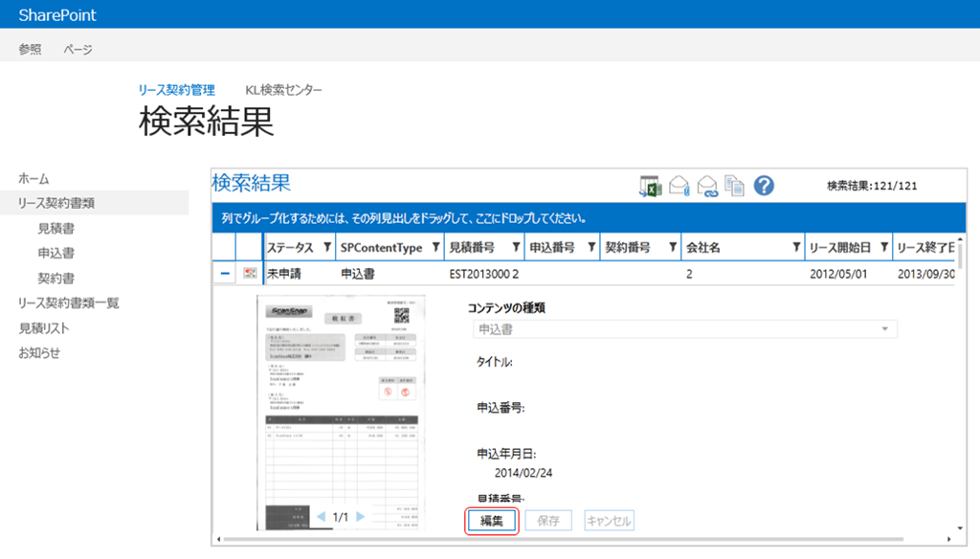Open the 会社名 column filter icon

pos(796,247)
